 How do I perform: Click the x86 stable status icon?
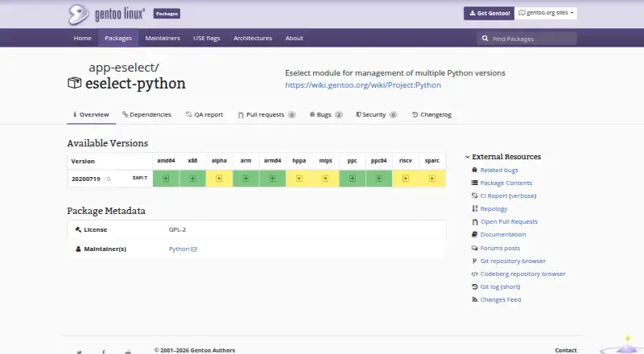192,179
